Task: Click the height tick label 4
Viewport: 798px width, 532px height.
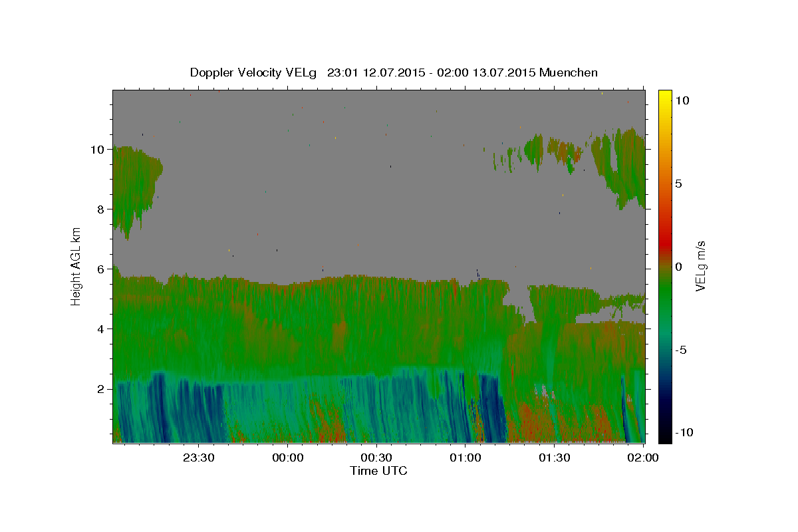Action: point(102,329)
